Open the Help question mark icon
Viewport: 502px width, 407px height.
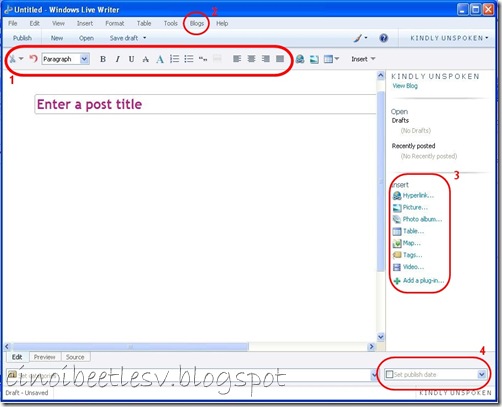pos(384,38)
